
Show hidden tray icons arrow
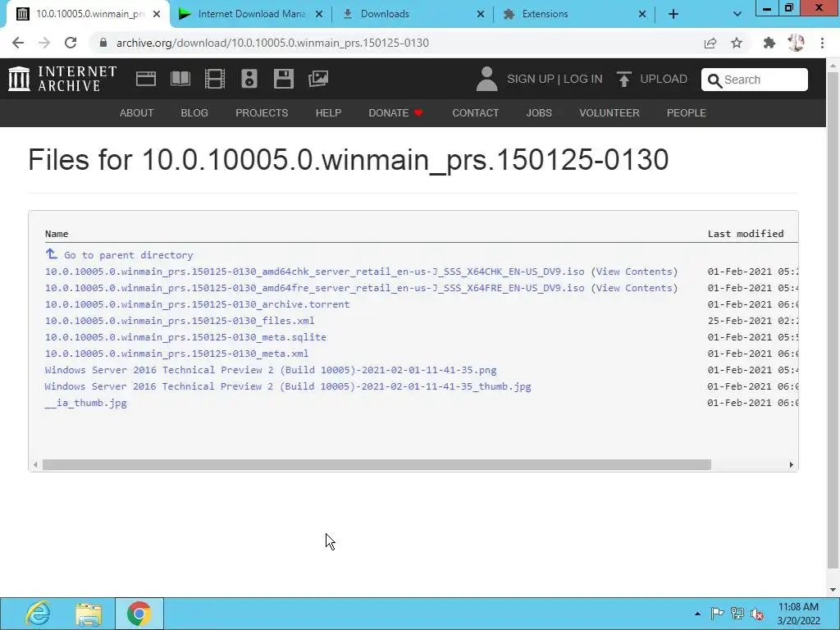click(x=697, y=614)
